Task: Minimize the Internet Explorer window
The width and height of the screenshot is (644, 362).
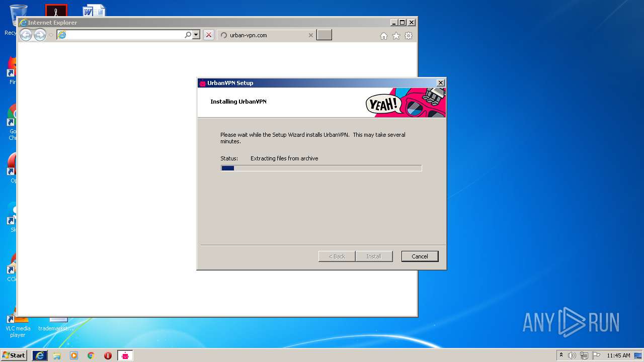Action: click(x=394, y=23)
